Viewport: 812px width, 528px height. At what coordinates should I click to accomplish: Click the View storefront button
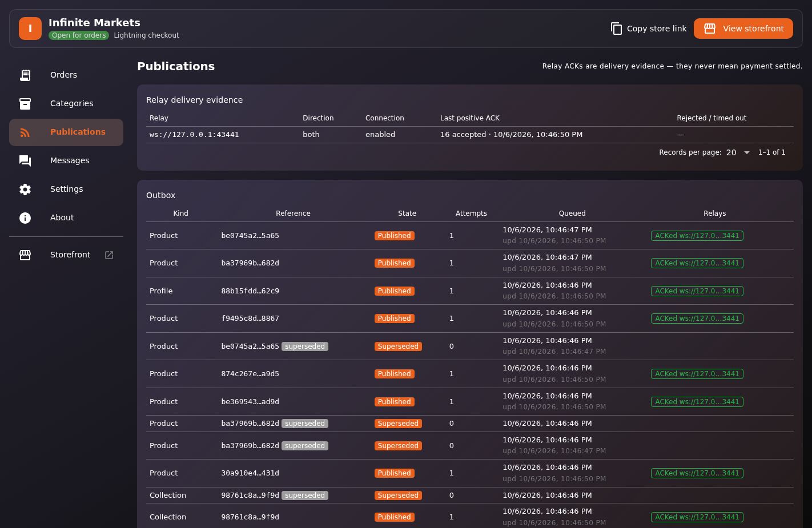pyautogui.click(x=743, y=29)
